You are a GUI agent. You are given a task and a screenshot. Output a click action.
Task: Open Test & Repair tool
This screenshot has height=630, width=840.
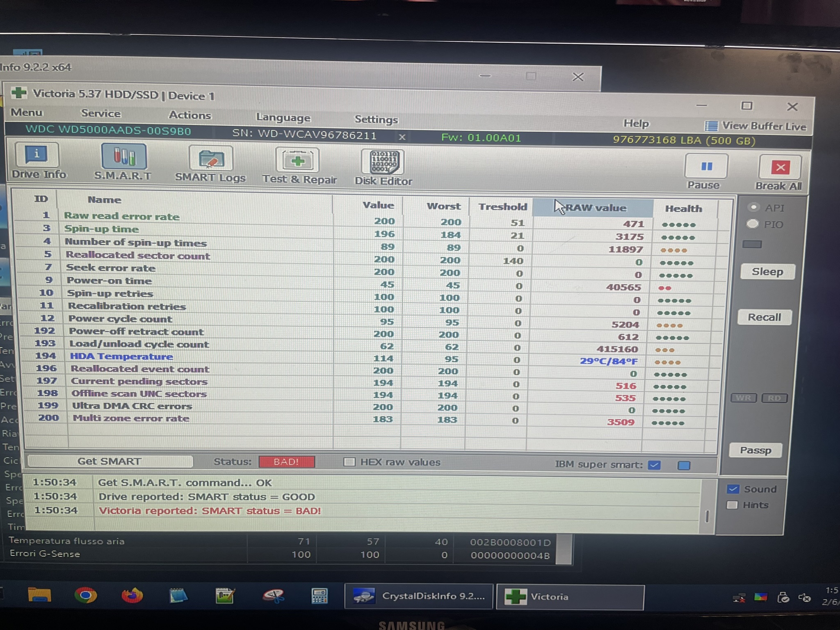point(299,166)
